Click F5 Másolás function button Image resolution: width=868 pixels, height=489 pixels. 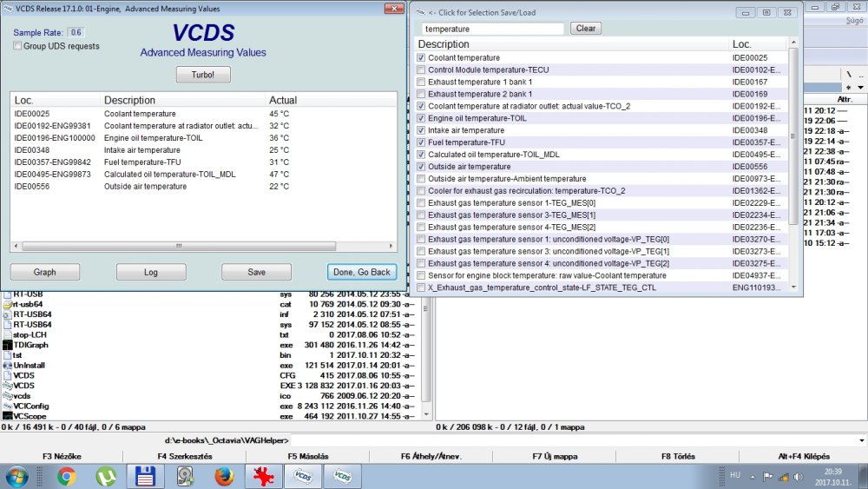click(308, 456)
